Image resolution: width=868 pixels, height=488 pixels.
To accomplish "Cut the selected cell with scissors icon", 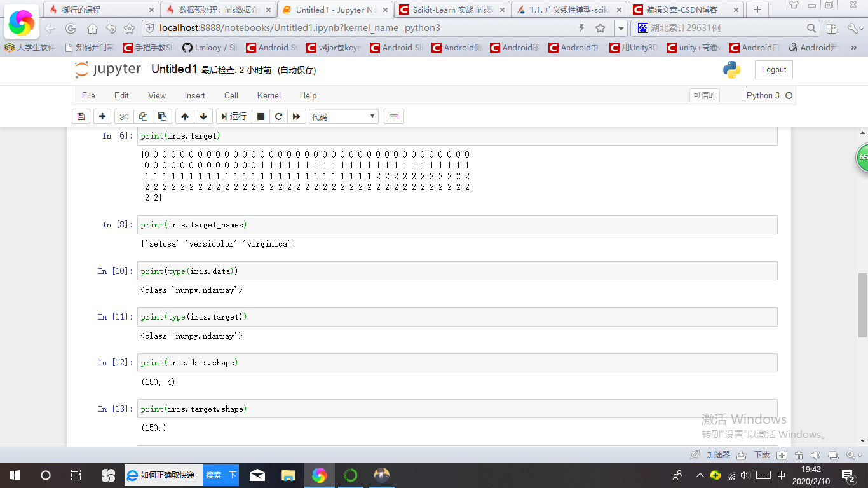I will (123, 116).
